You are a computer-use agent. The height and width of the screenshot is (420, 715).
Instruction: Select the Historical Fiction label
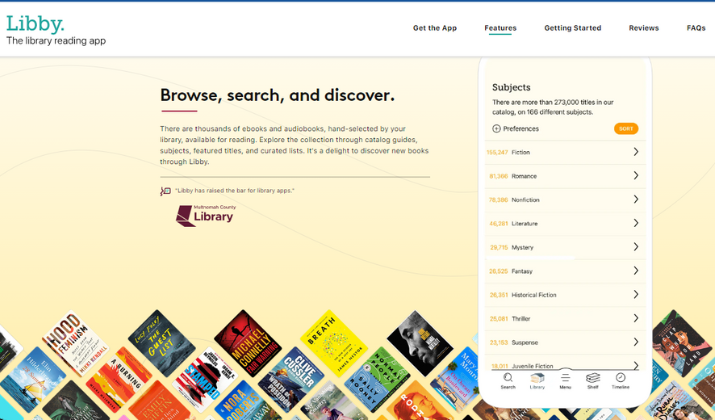click(534, 295)
